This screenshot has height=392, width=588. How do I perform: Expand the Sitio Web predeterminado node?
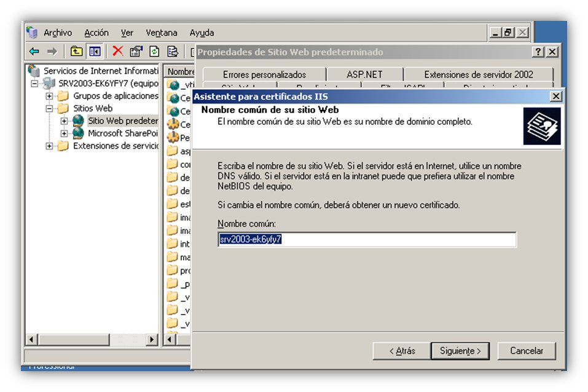(x=64, y=121)
